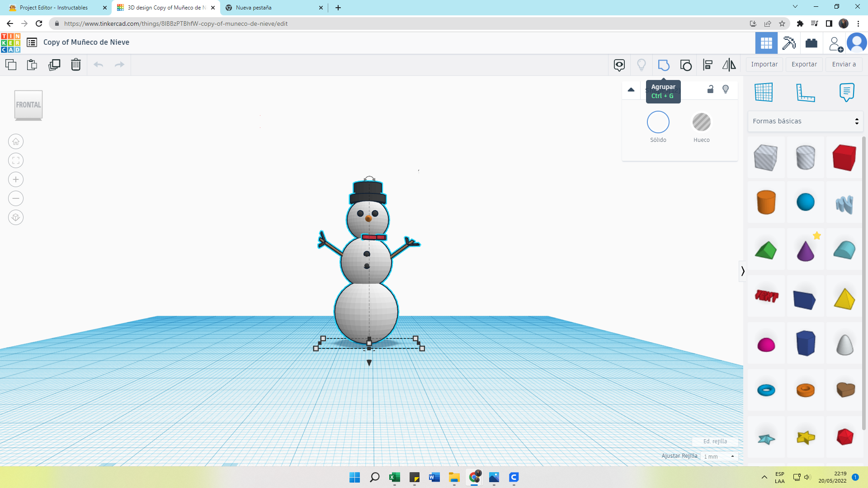868x488 pixels.
Task: Click the Group shapes icon
Action: coord(664,65)
